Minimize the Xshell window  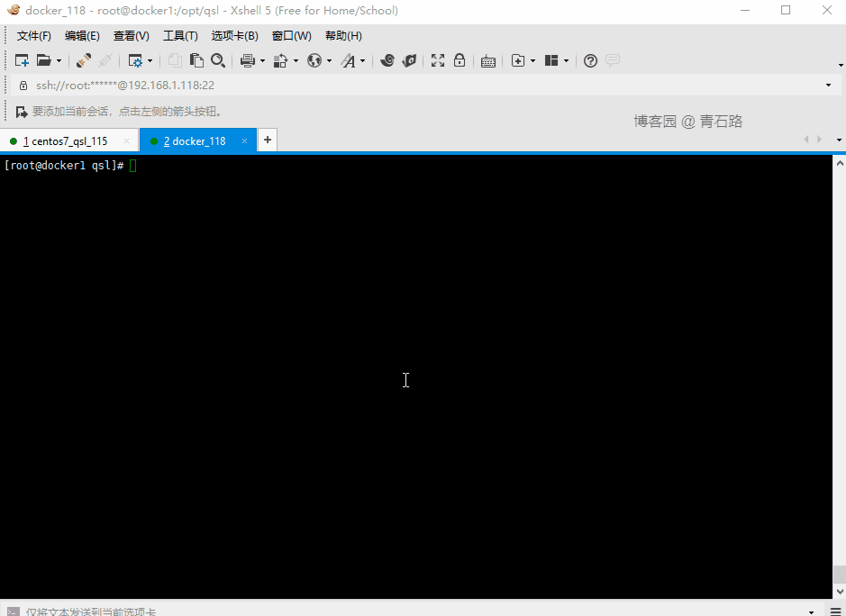(745, 10)
